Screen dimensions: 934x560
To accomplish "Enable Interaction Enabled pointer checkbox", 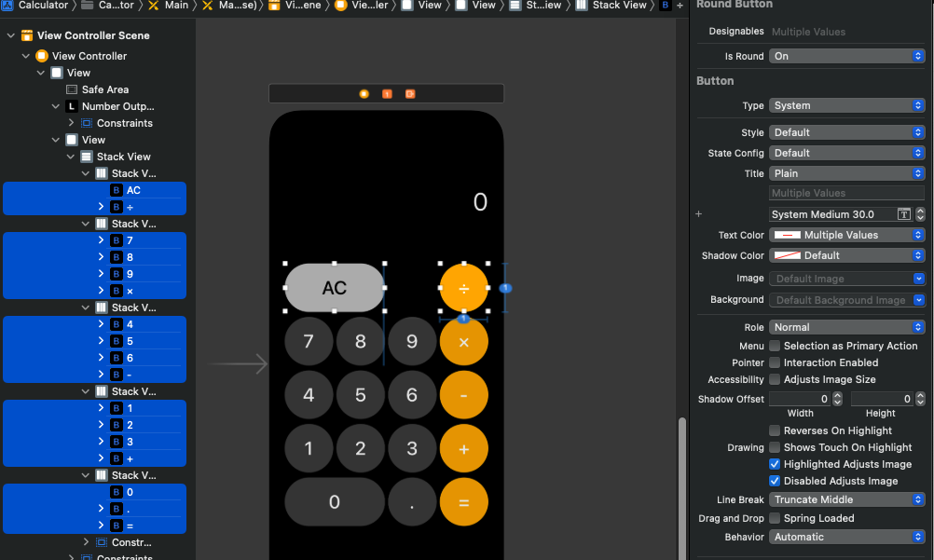I will 775,362.
